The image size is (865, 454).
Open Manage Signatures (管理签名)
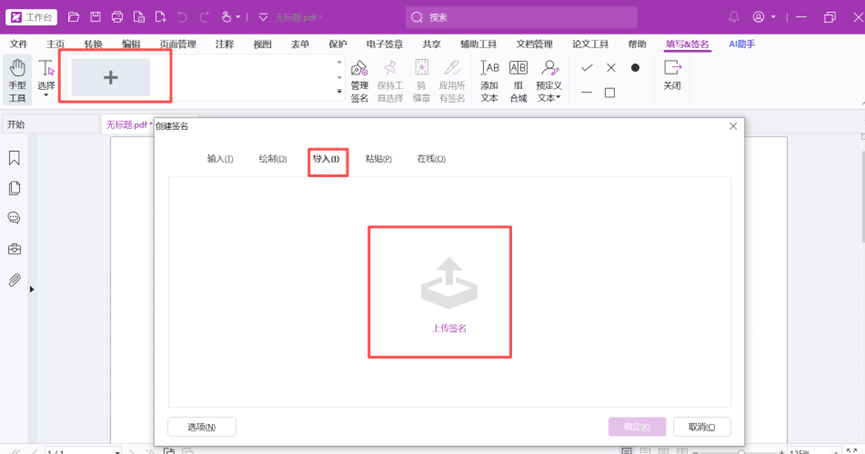359,80
